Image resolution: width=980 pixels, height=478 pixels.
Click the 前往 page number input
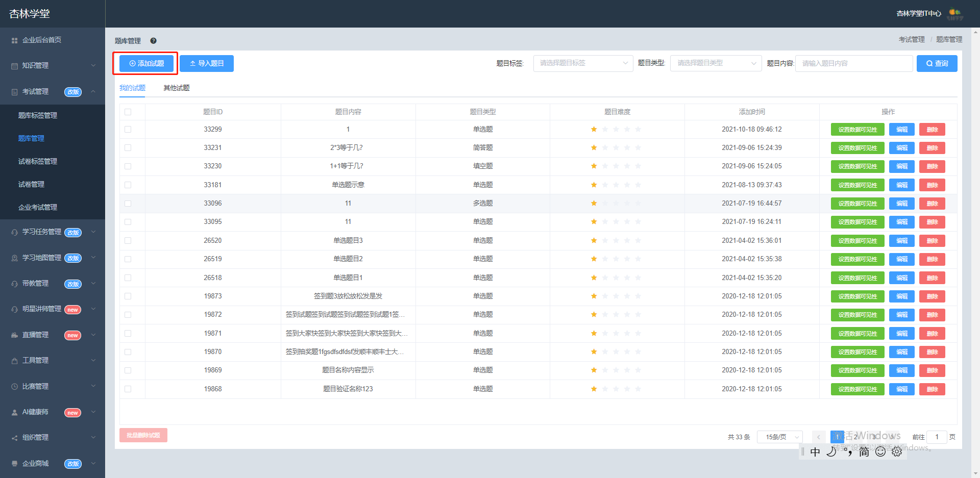coord(937,437)
